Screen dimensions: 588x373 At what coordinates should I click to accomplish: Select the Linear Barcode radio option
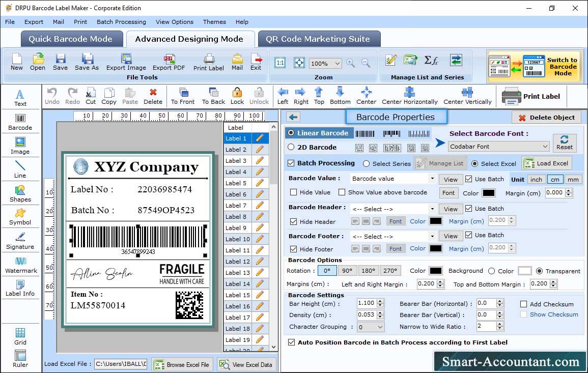tap(291, 133)
